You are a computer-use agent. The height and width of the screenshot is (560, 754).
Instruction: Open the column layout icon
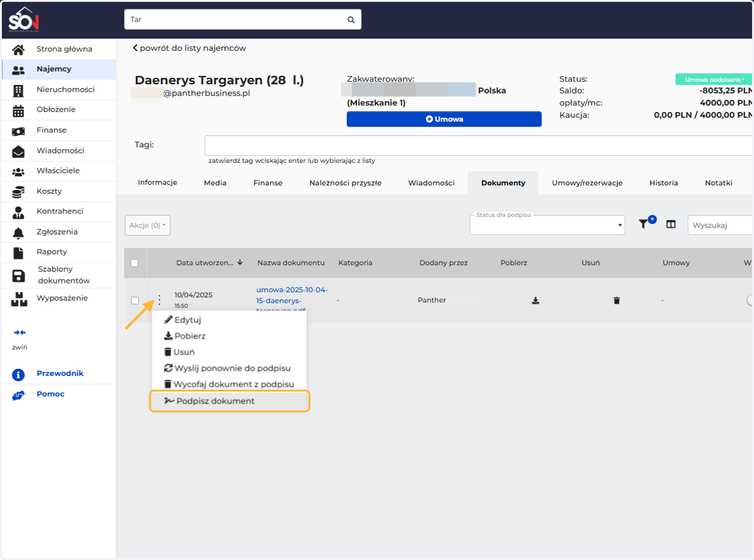click(x=670, y=224)
